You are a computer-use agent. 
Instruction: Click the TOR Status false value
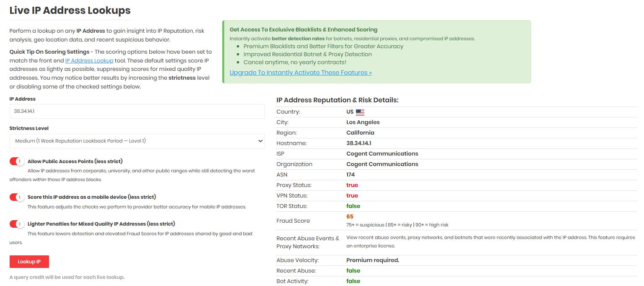(353, 206)
